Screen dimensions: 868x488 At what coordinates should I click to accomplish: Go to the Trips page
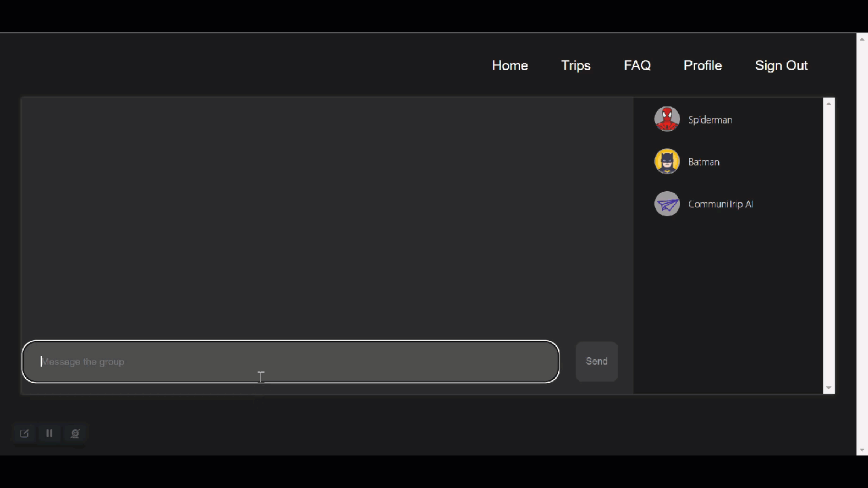coord(576,65)
